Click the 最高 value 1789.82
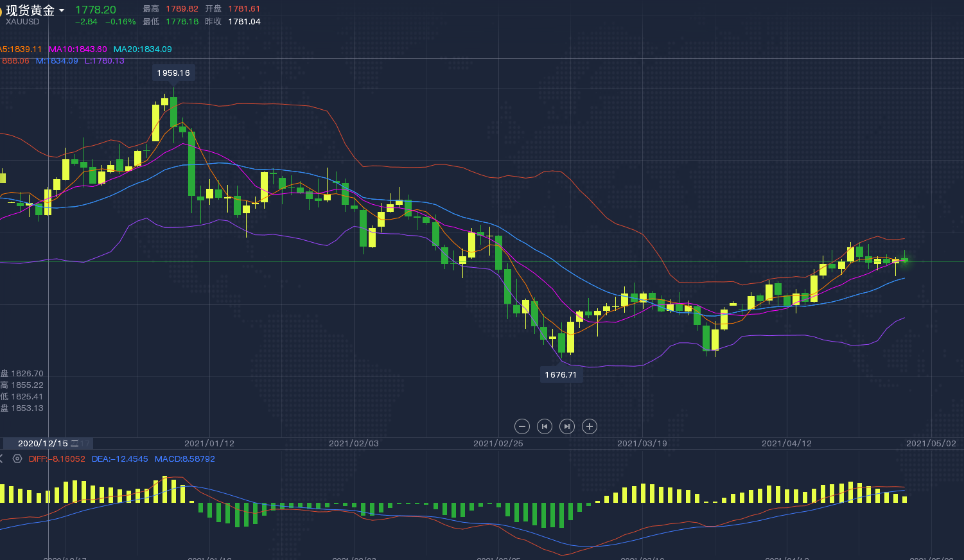The height and width of the screenshot is (560, 964). [182, 9]
